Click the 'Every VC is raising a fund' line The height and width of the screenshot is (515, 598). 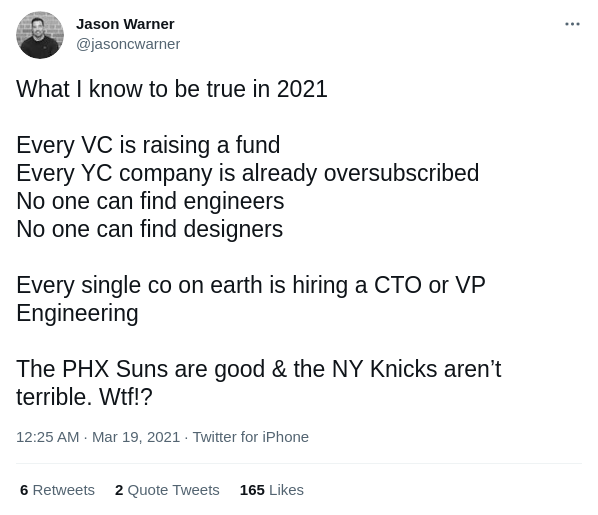[x=148, y=145]
